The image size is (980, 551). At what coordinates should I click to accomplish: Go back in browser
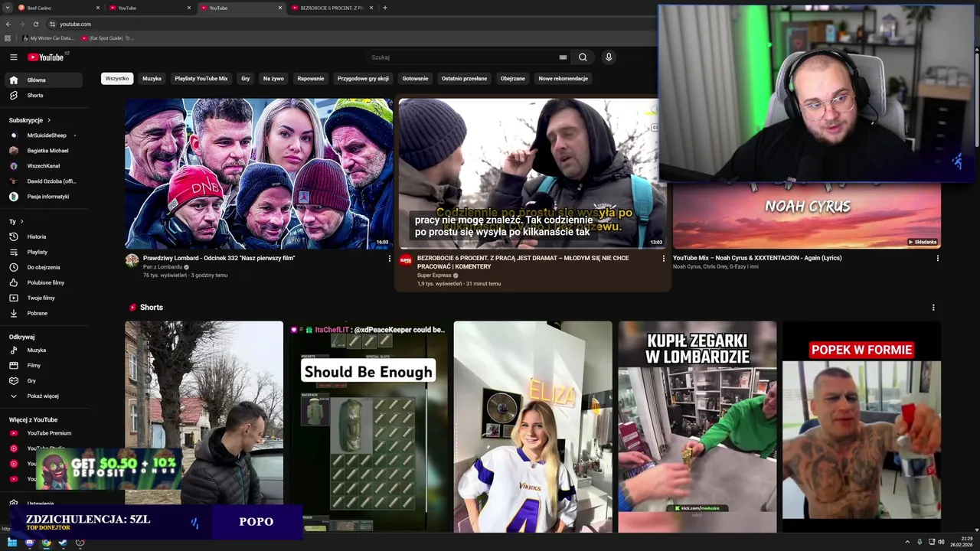(8, 24)
